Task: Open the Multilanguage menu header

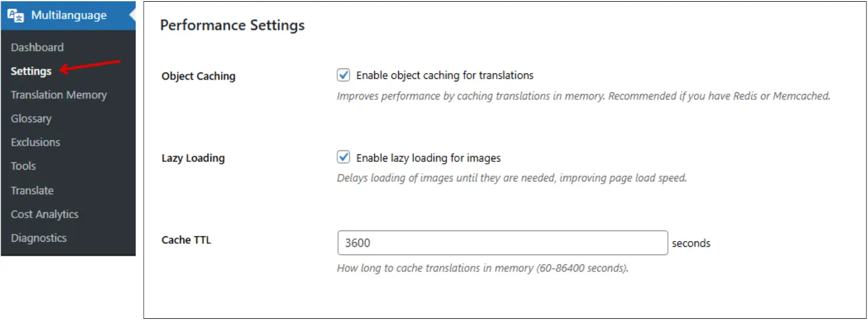Action: tap(68, 16)
